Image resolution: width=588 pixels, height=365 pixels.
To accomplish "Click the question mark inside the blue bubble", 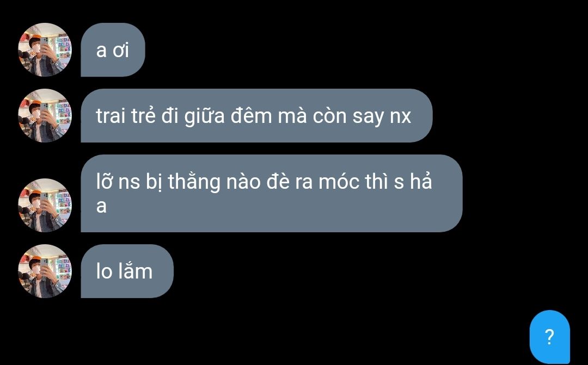I will tap(549, 337).
